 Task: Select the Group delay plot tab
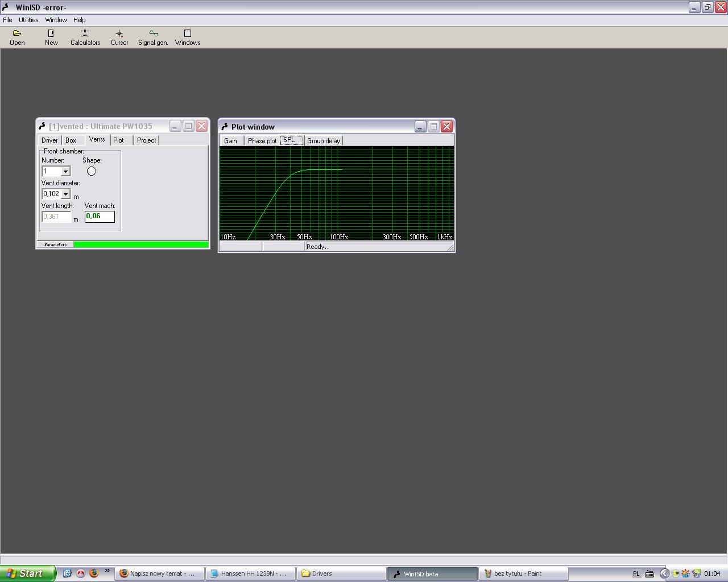(323, 141)
